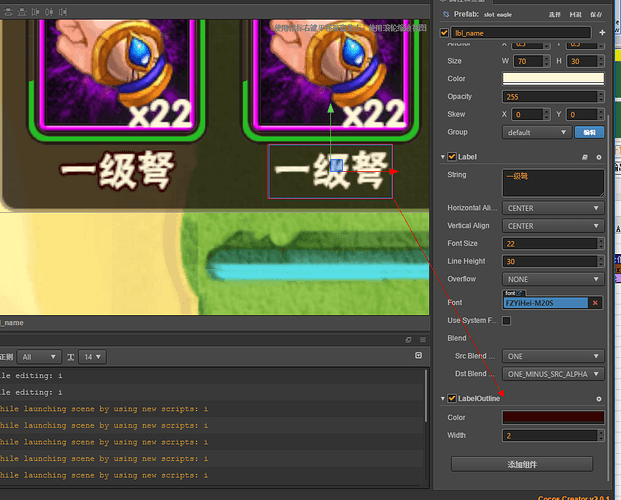Click the Label String text area
This screenshot has height=500, width=621.
[553, 183]
